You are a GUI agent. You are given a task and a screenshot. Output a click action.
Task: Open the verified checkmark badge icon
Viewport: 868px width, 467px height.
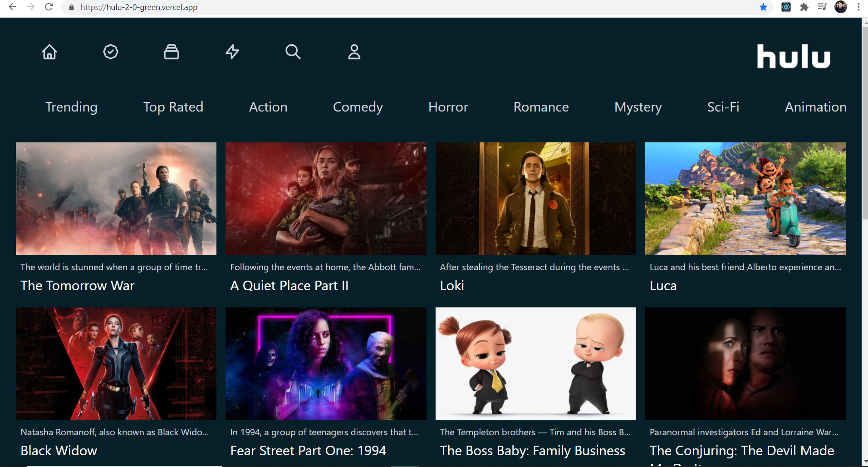tap(111, 52)
